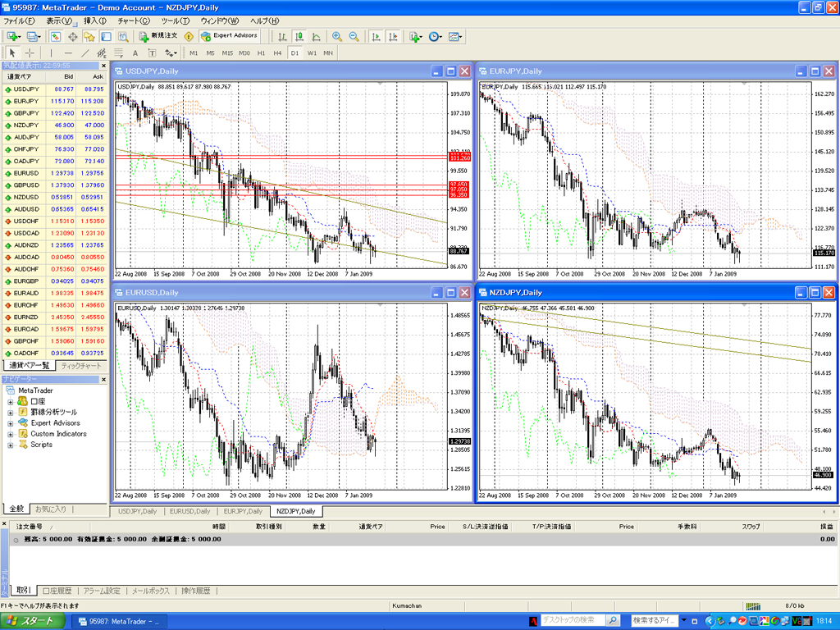
Task: Open the チャート(C) menu
Action: (x=134, y=21)
